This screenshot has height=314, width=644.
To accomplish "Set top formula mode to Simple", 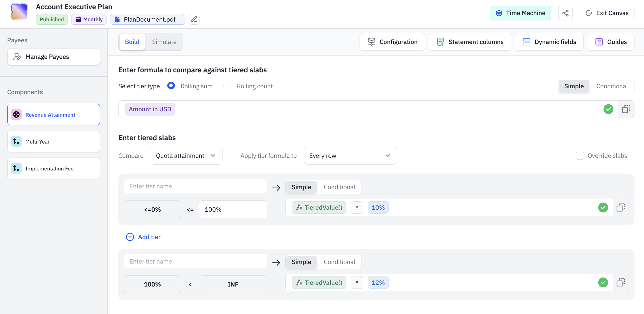I will (x=574, y=86).
